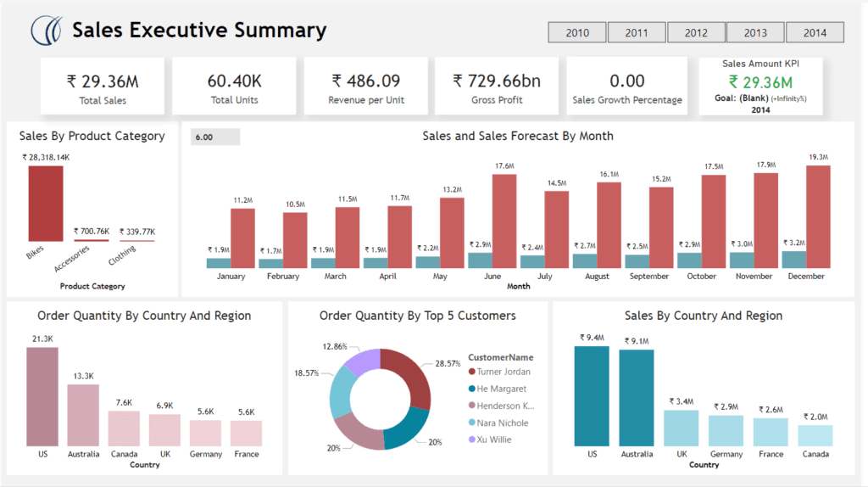
Task: Click Turner Jordan legend color marker
Action: pos(473,372)
